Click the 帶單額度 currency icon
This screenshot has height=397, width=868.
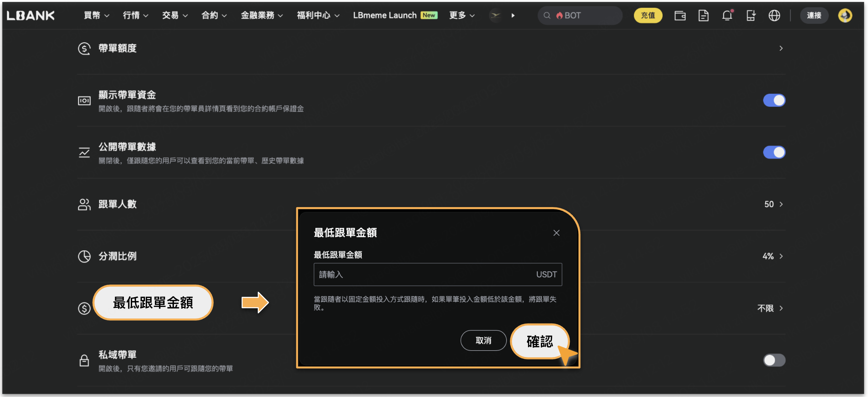(84, 48)
